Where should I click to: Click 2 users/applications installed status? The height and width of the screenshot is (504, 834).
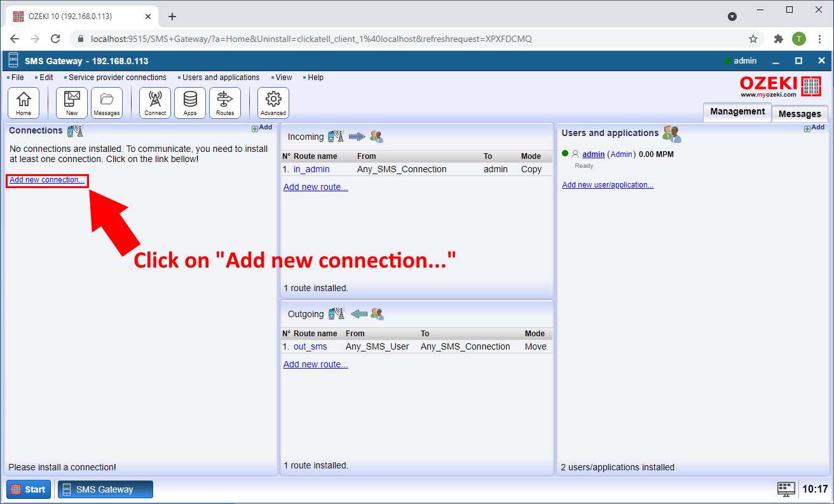pos(617,467)
